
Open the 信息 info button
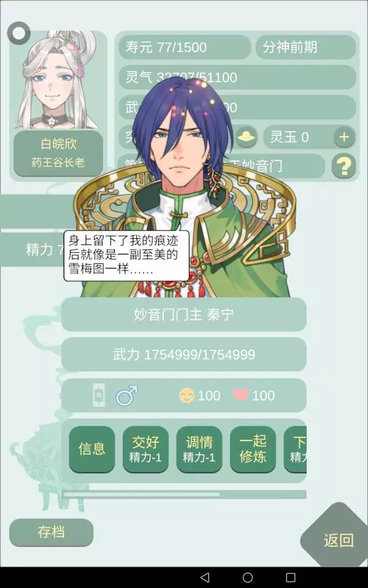click(92, 449)
